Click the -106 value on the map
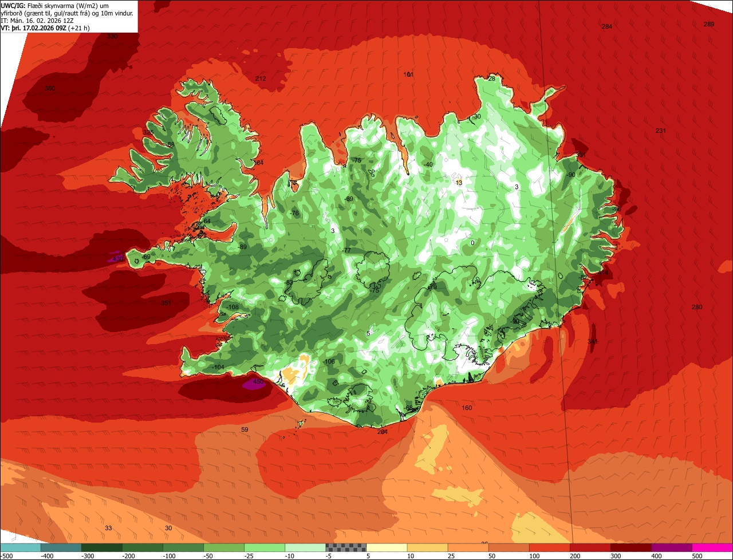The height and width of the screenshot is (560, 733). tap(328, 362)
